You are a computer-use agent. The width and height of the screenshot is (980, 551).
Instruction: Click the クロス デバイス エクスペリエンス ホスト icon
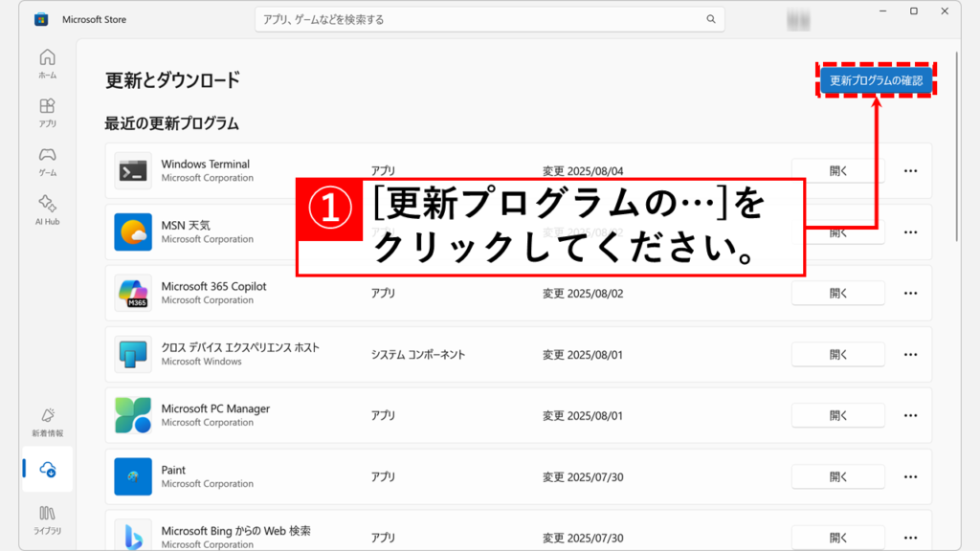point(133,354)
